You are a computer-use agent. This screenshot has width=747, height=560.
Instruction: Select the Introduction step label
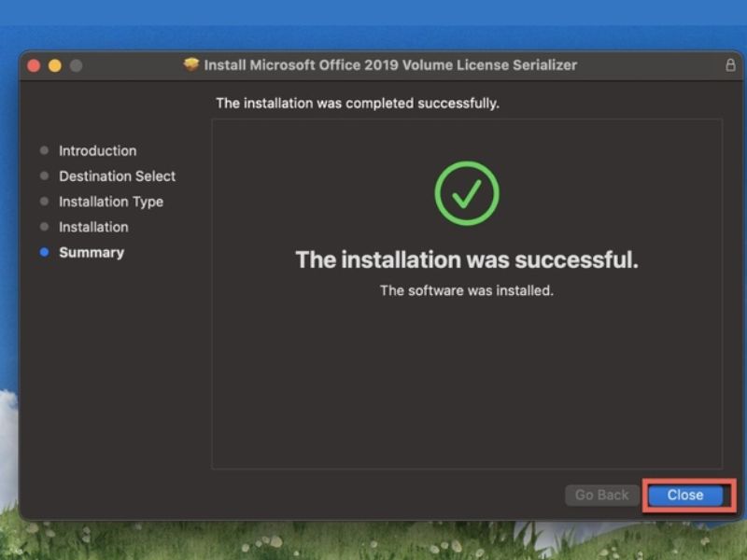(x=98, y=151)
